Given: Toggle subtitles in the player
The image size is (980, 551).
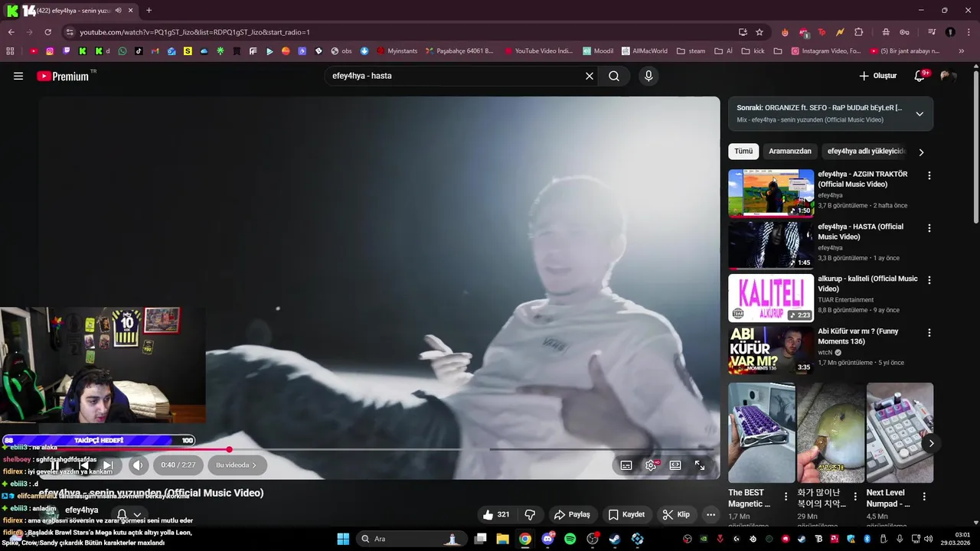Looking at the screenshot, I should pos(626,465).
